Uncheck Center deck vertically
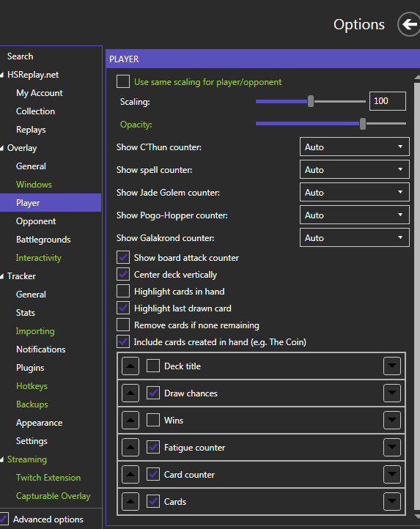Screen dimensions: 420x529 (x=123, y=274)
